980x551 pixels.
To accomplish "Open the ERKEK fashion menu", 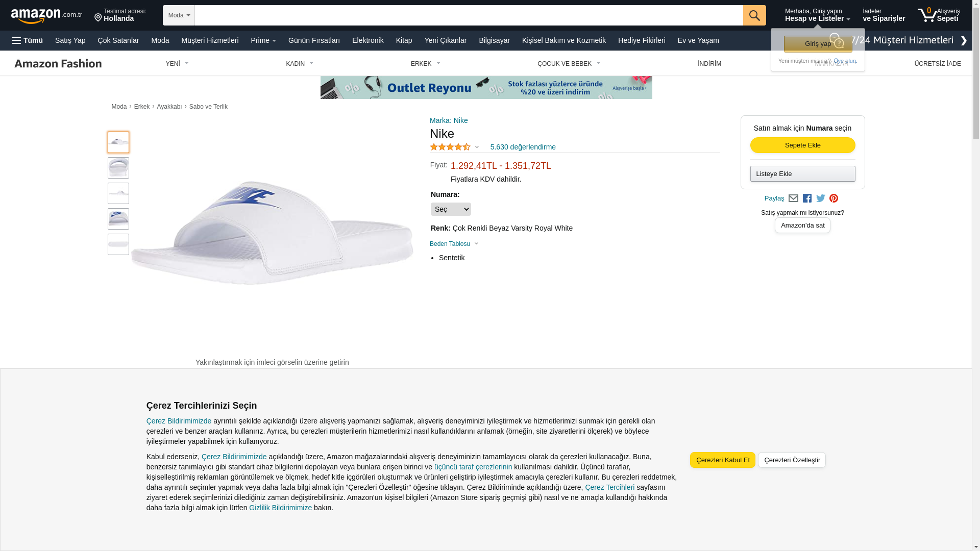I will 426,64.
